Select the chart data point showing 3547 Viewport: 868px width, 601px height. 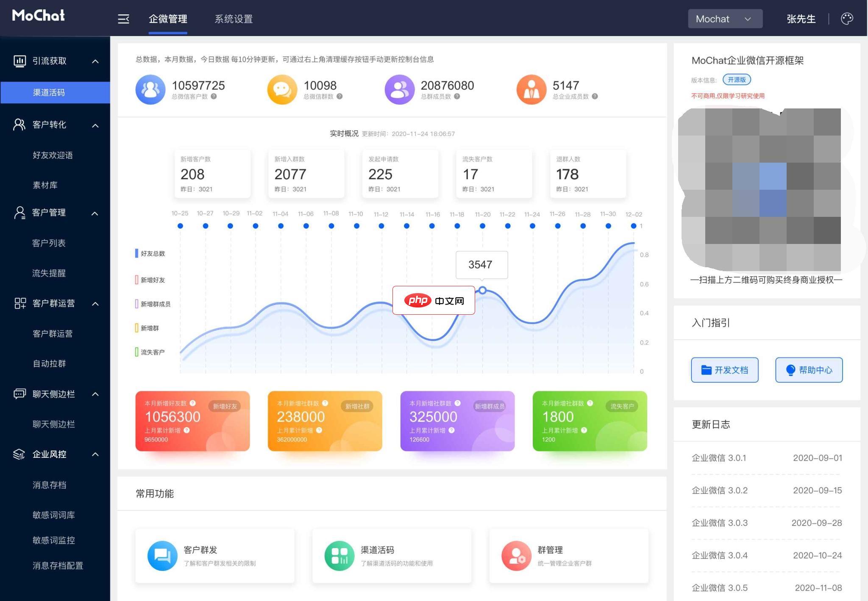(482, 290)
